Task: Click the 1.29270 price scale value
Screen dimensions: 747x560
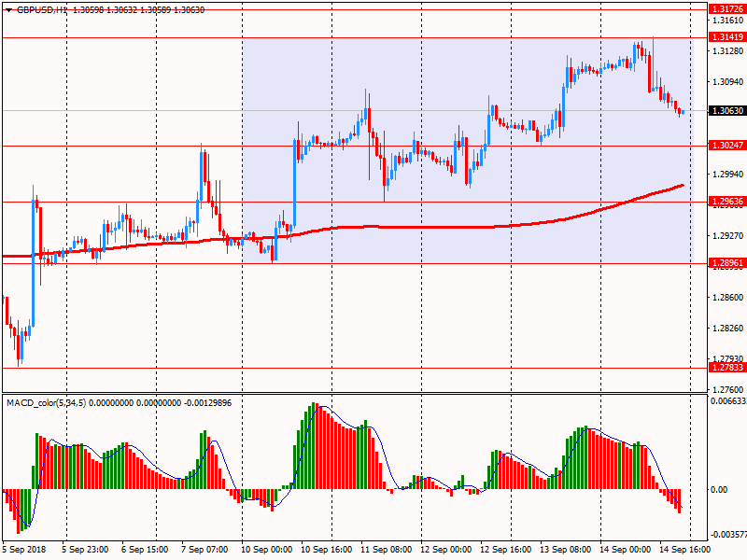Action: [x=728, y=236]
